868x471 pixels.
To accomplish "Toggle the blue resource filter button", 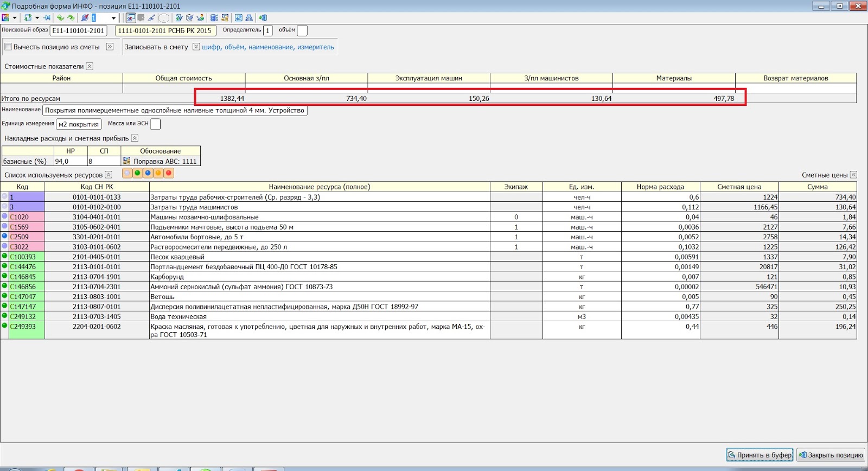I will coord(148,173).
